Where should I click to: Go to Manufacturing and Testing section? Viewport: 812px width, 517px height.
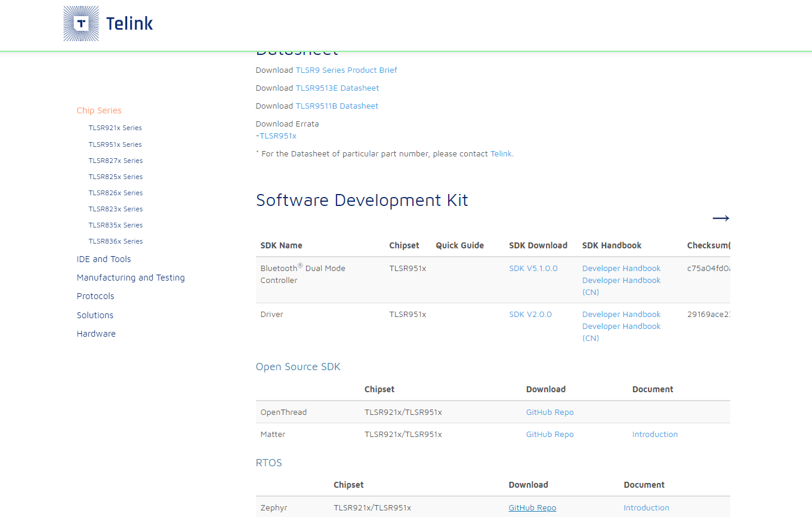[131, 278]
